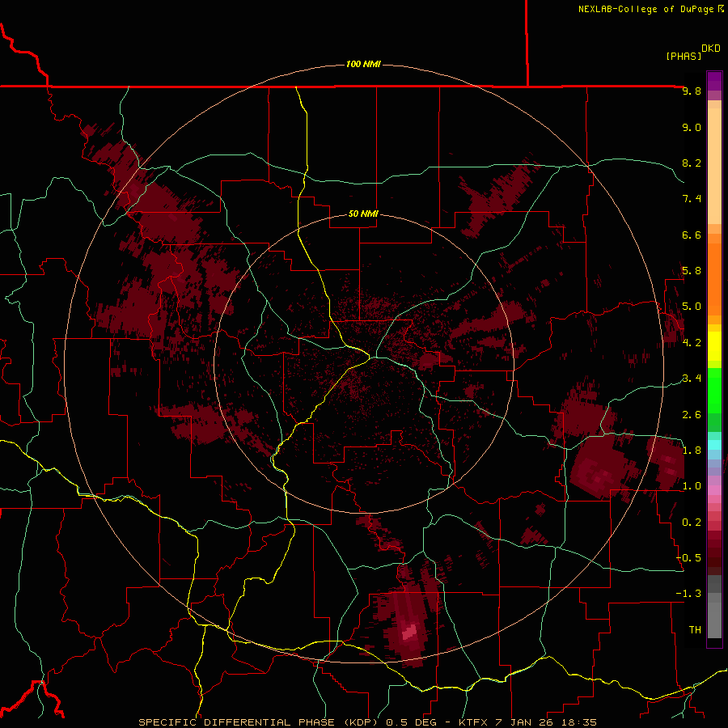The image size is (728, 728).
Task: Click the 9.8 scale value
Action: [692, 91]
